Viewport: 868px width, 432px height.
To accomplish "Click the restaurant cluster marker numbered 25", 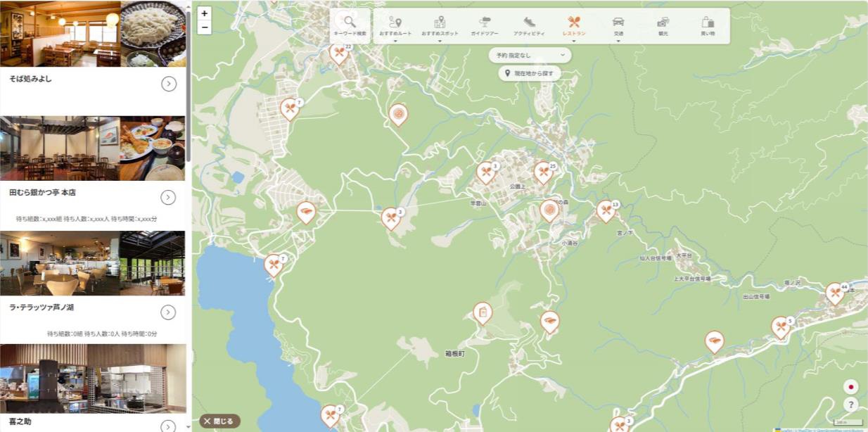I will [543, 172].
